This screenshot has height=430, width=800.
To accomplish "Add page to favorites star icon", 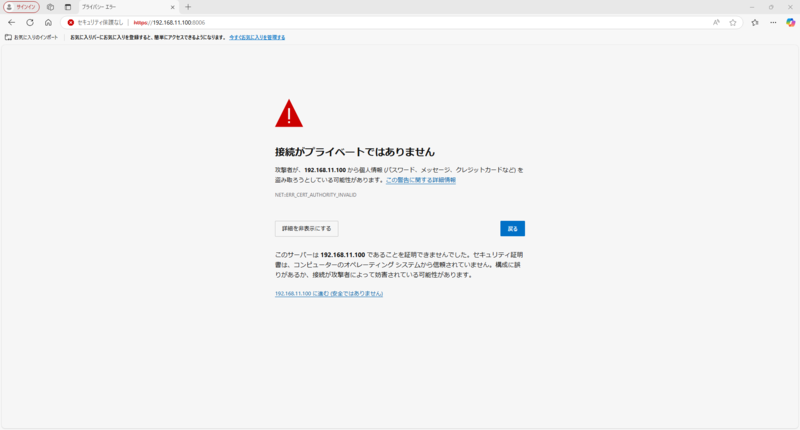I will point(733,22).
